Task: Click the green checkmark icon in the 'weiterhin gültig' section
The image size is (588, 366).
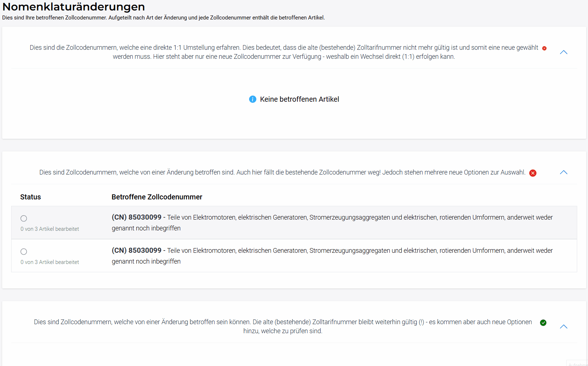Action: click(543, 323)
